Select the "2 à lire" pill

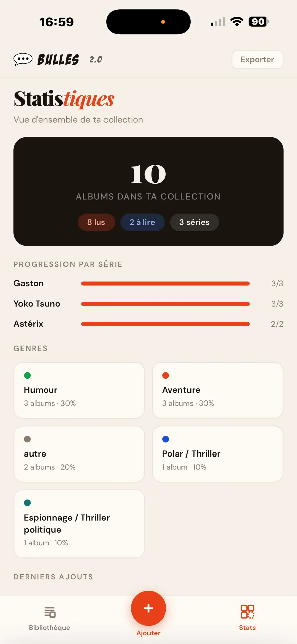pyautogui.click(x=142, y=222)
